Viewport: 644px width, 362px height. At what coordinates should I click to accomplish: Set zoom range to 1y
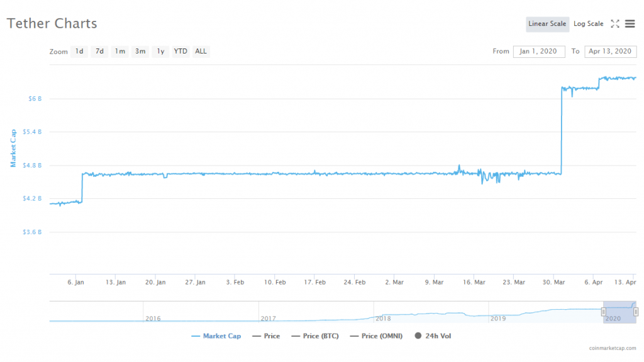[x=160, y=52]
